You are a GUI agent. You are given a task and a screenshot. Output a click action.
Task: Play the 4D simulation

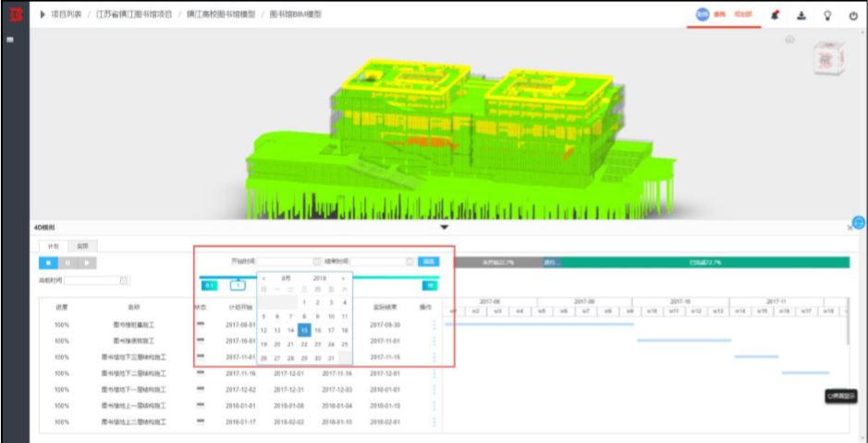click(x=87, y=263)
